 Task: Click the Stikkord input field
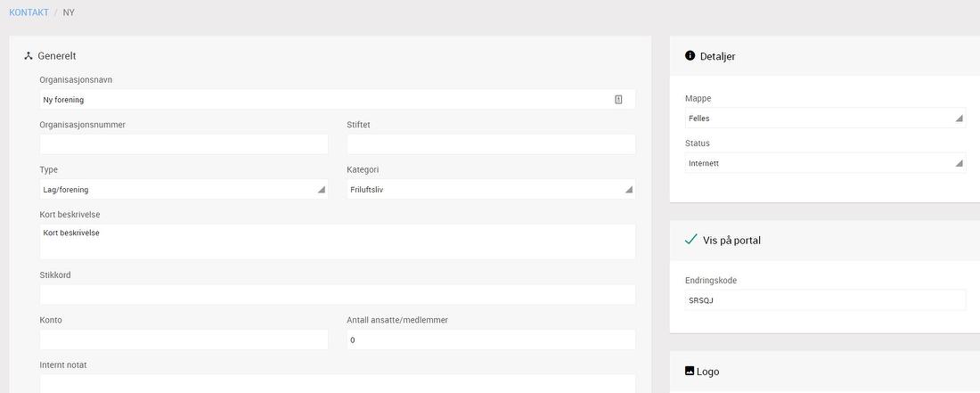click(x=337, y=295)
